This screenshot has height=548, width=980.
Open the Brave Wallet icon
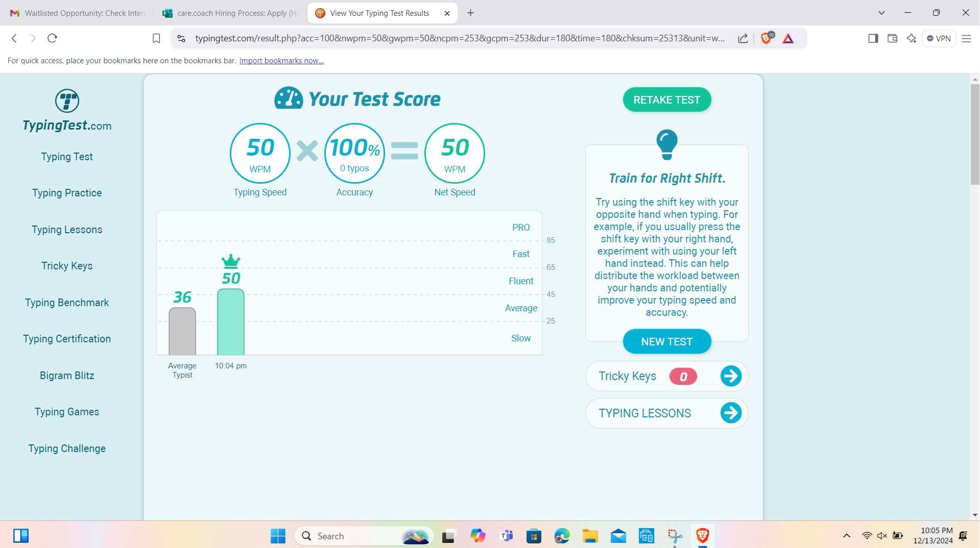tap(892, 38)
